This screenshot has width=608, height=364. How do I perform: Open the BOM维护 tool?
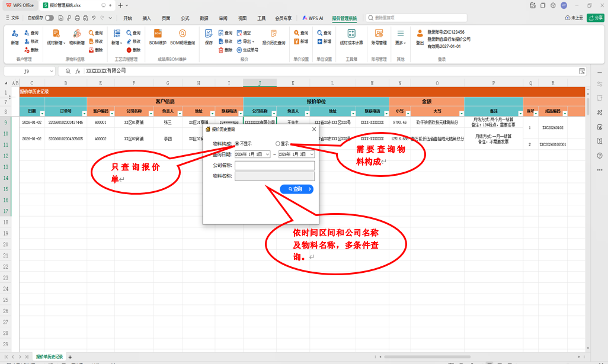coord(158,37)
